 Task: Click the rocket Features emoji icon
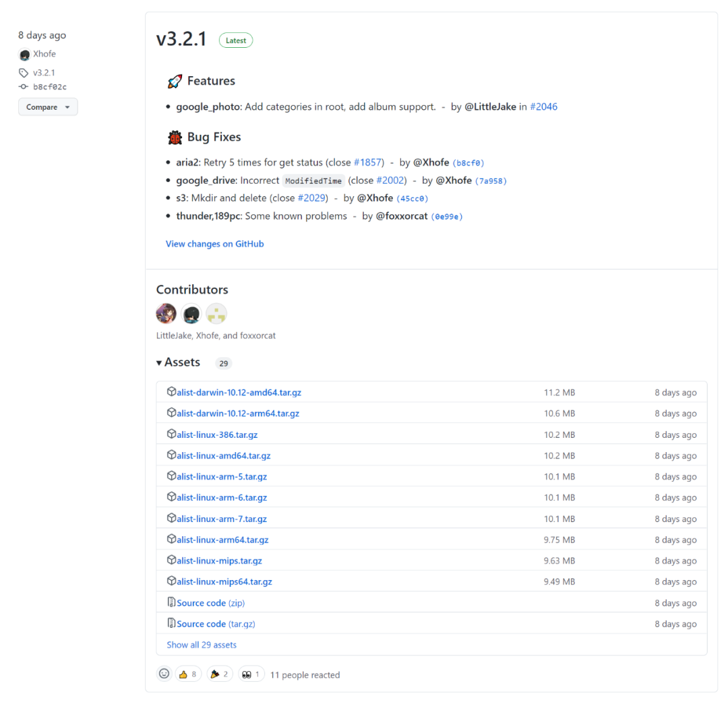(175, 82)
